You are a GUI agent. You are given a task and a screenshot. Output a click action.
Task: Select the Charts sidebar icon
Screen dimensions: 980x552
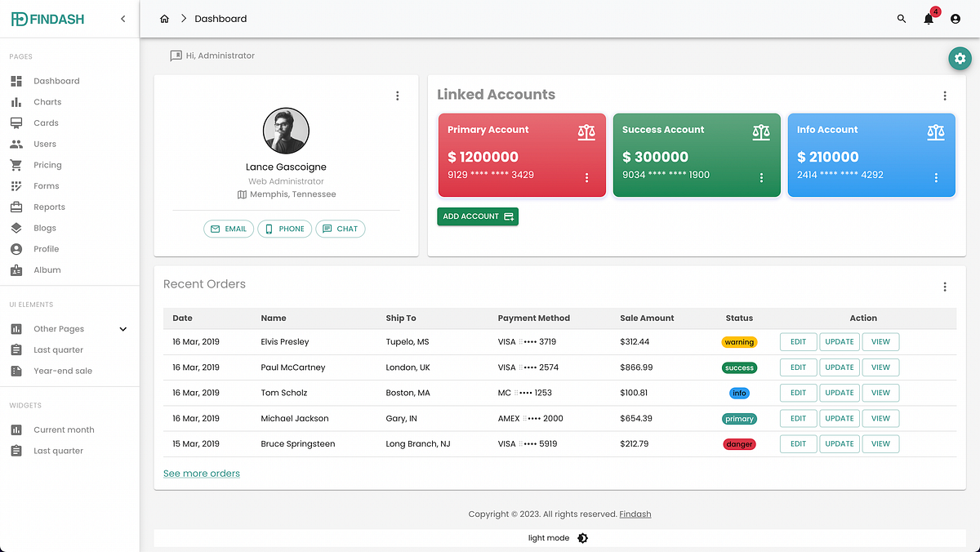(17, 101)
